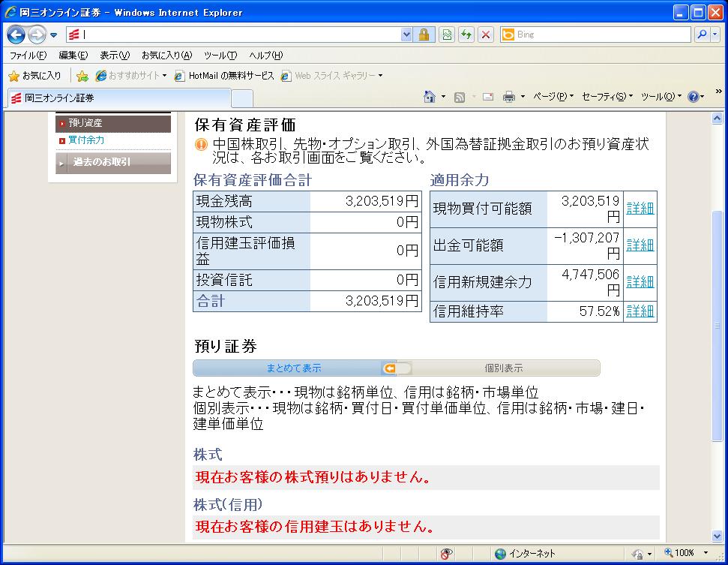Click the red Stop loading icon
The width and height of the screenshot is (728, 565).
coord(486,35)
